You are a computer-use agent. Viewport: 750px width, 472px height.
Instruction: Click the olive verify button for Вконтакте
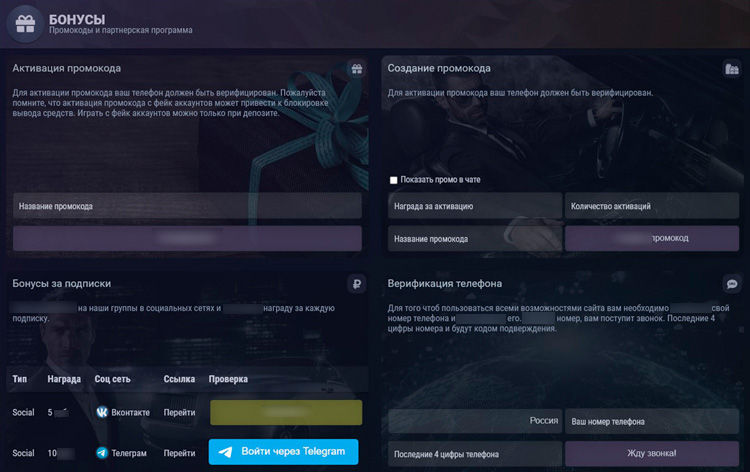[286, 412]
